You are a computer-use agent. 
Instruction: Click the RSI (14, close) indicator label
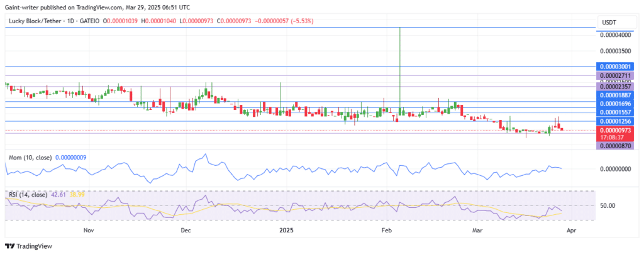click(29, 194)
